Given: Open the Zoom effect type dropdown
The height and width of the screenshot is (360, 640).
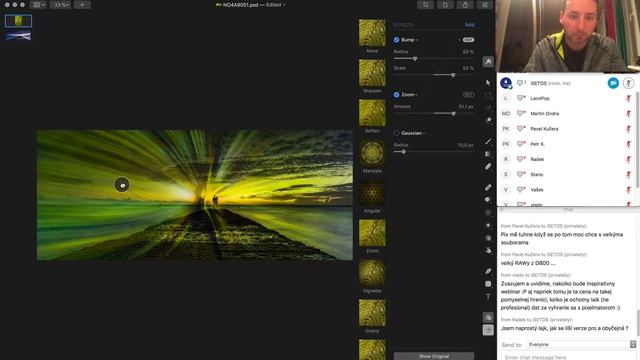Looking at the screenshot, I should (x=409, y=94).
